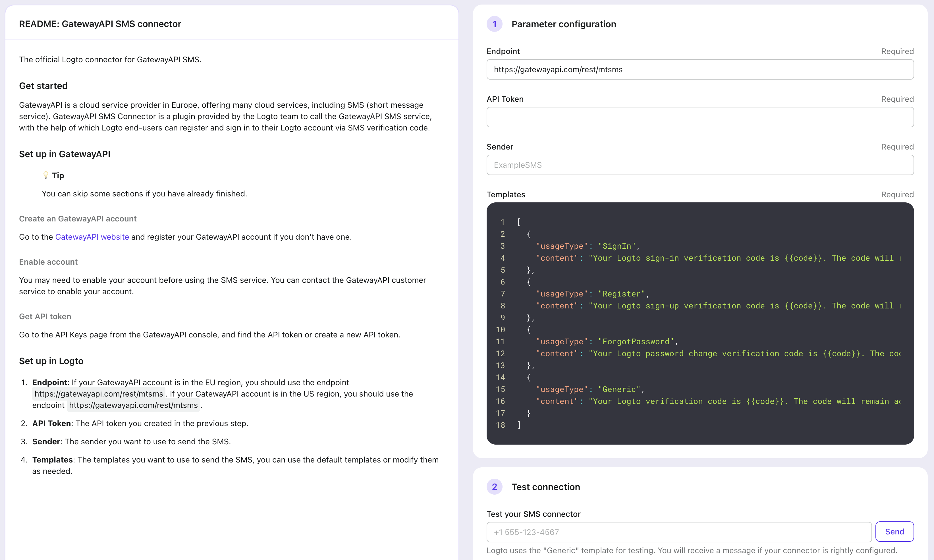Click the API Token label
The width and height of the screenshot is (934, 560).
[505, 99]
